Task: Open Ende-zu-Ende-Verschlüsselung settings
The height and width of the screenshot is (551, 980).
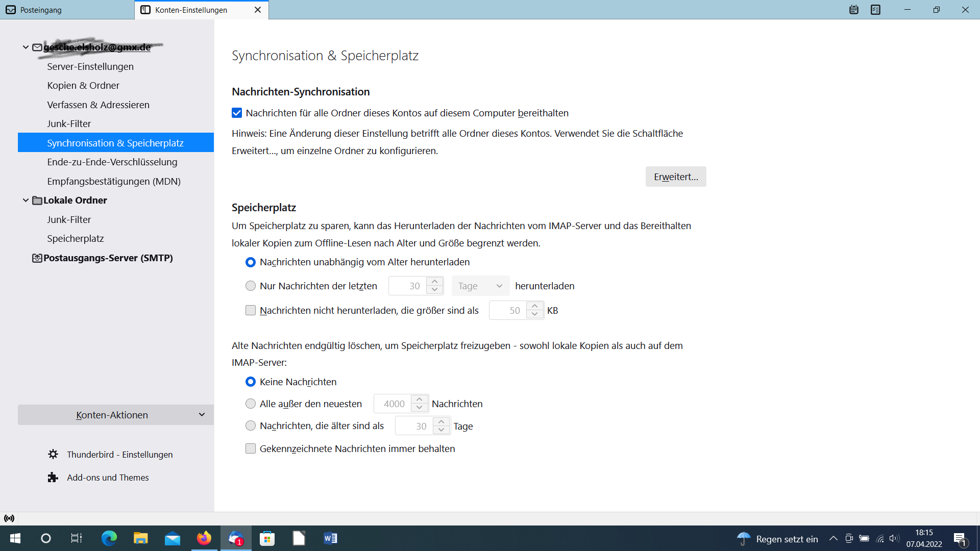Action: 112,162
